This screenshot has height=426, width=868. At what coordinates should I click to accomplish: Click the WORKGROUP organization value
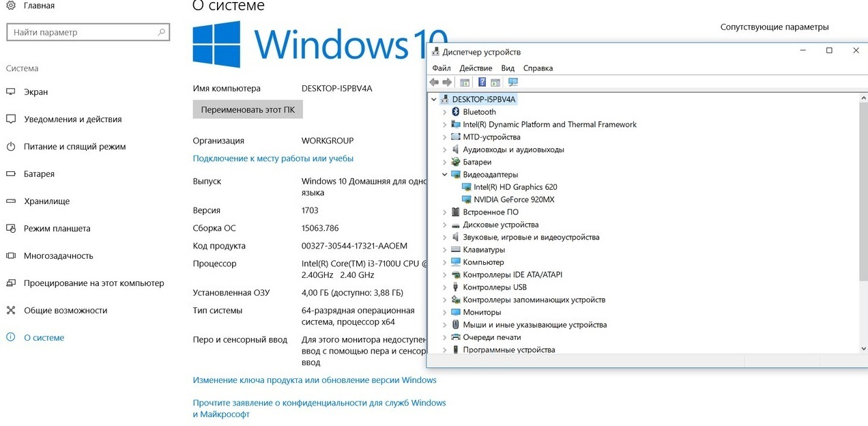328,141
